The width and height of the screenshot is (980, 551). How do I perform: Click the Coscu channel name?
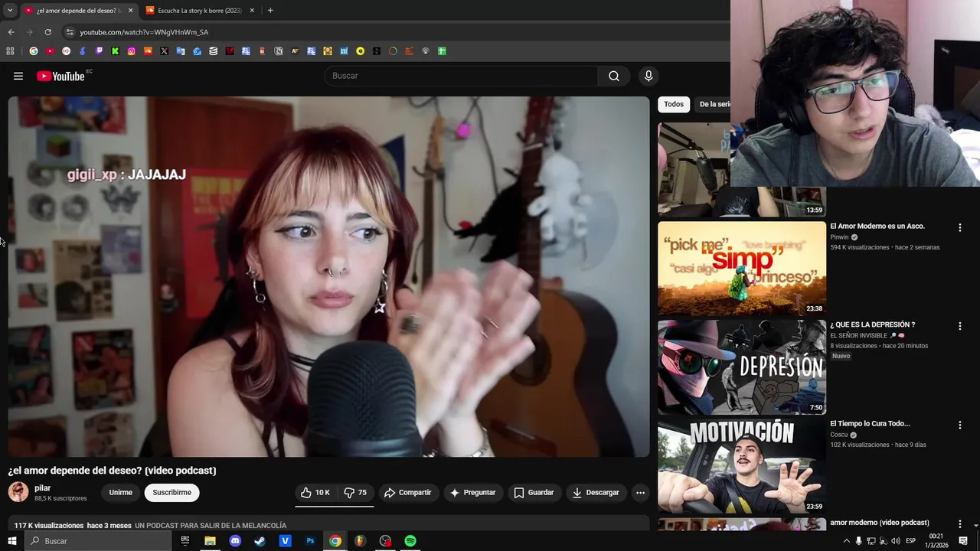coord(839,435)
